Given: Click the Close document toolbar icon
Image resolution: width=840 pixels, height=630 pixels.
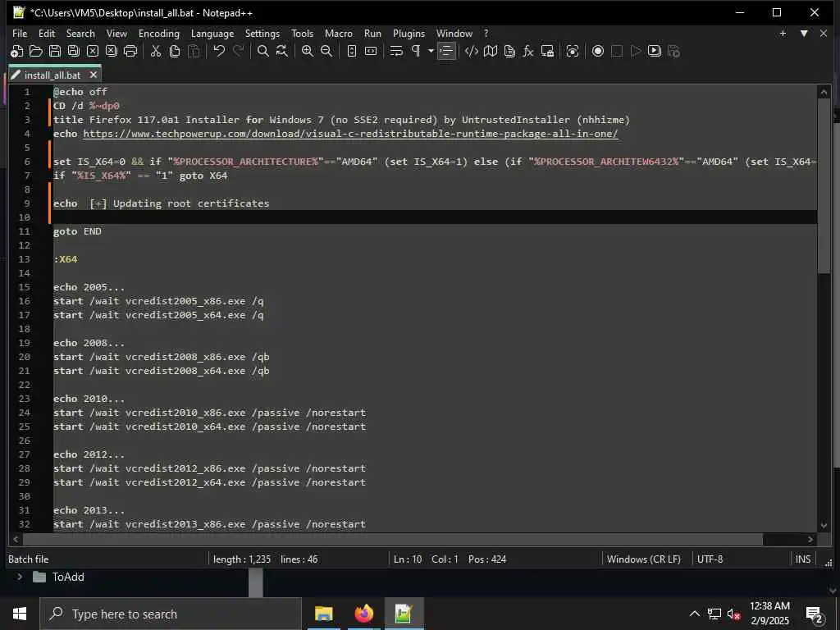Looking at the screenshot, I should click(93, 51).
